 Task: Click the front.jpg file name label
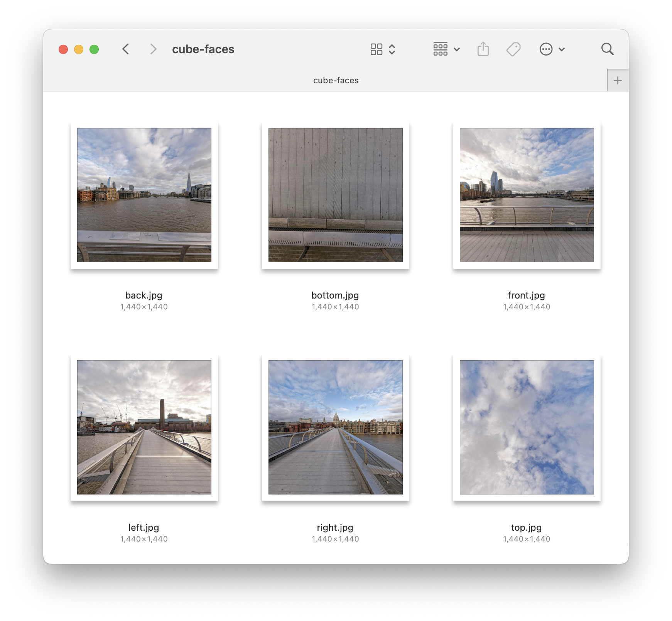tap(526, 295)
